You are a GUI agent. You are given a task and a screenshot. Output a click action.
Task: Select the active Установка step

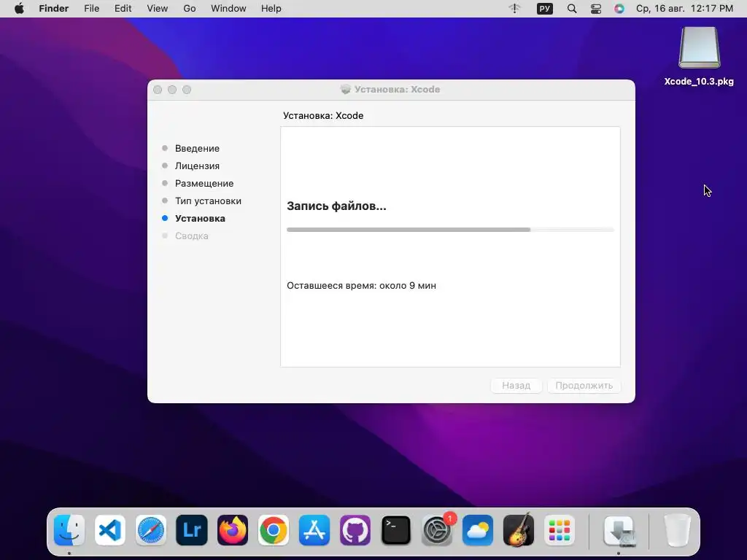click(x=200, y=218)
